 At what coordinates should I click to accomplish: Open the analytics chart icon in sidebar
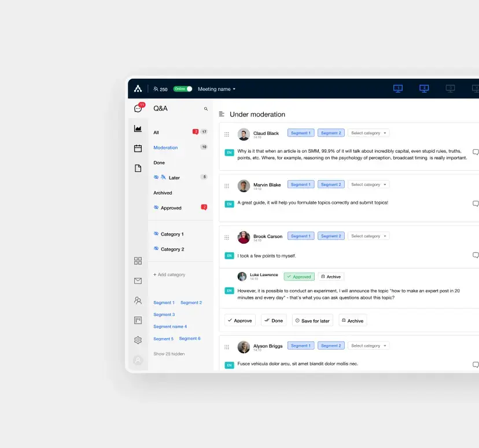point(138,128)
